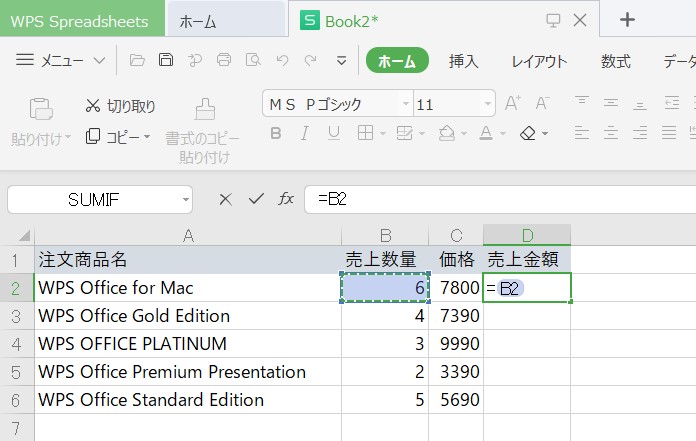Click the cell style format icon
Viewport: 696px width, 441px height.
click(404, 133)
